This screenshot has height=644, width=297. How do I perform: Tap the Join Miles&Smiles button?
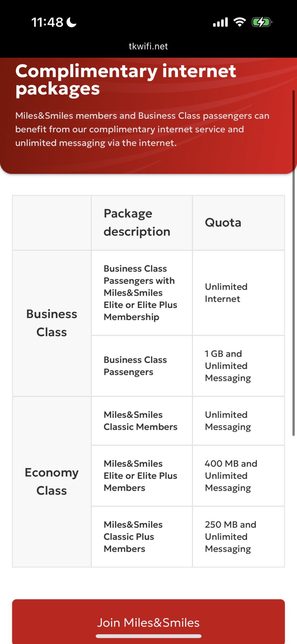click(148, 622)
